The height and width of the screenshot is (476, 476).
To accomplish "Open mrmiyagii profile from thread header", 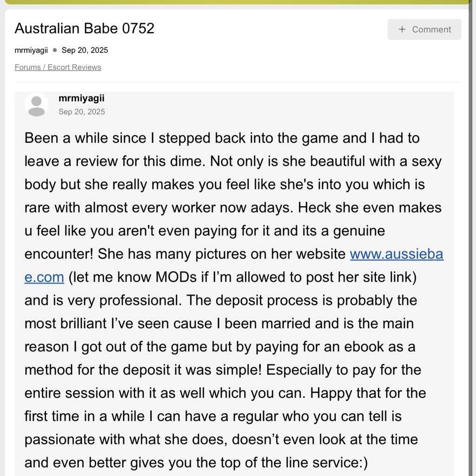I will tap(31, 50).
